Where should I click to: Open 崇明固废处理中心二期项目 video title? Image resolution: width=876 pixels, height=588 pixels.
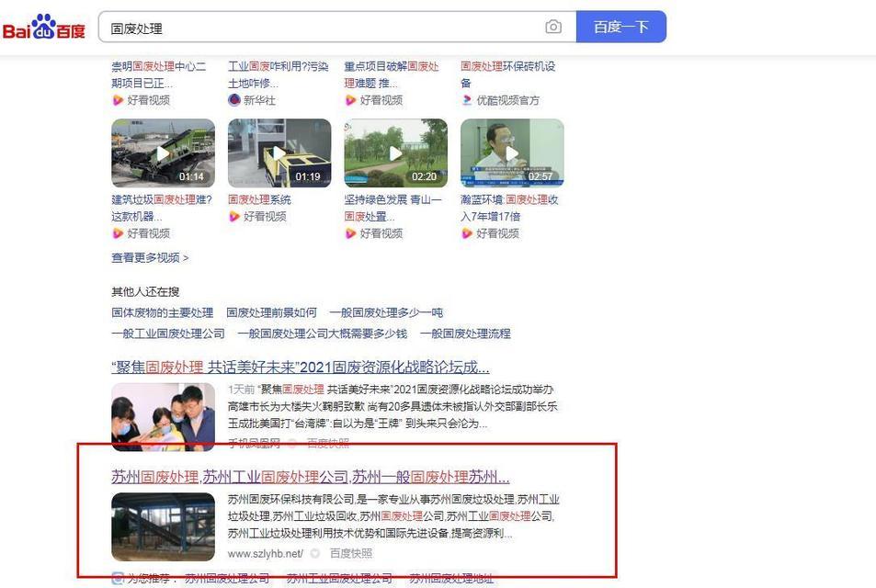click(159, 74)
